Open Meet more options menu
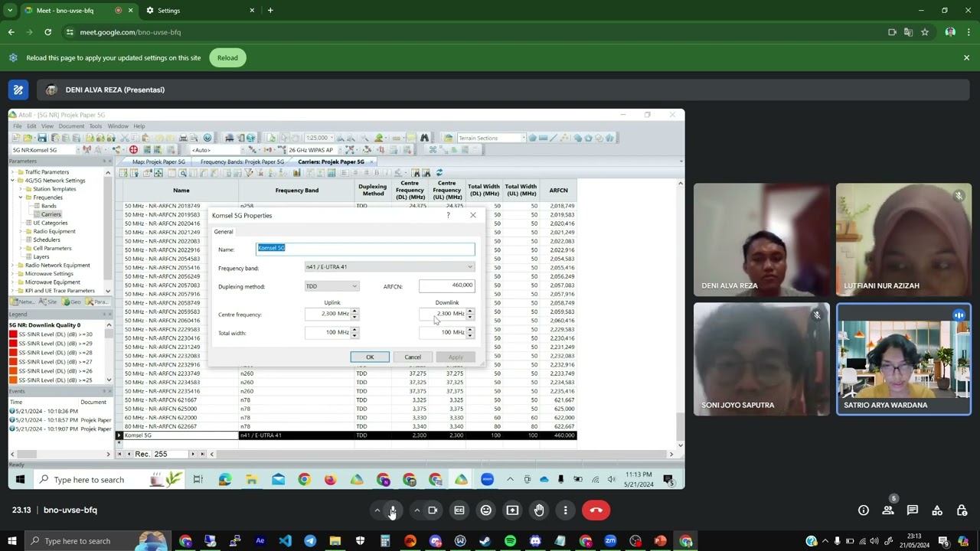The height and width of the screenshot is (551, 980). [566, 510]
